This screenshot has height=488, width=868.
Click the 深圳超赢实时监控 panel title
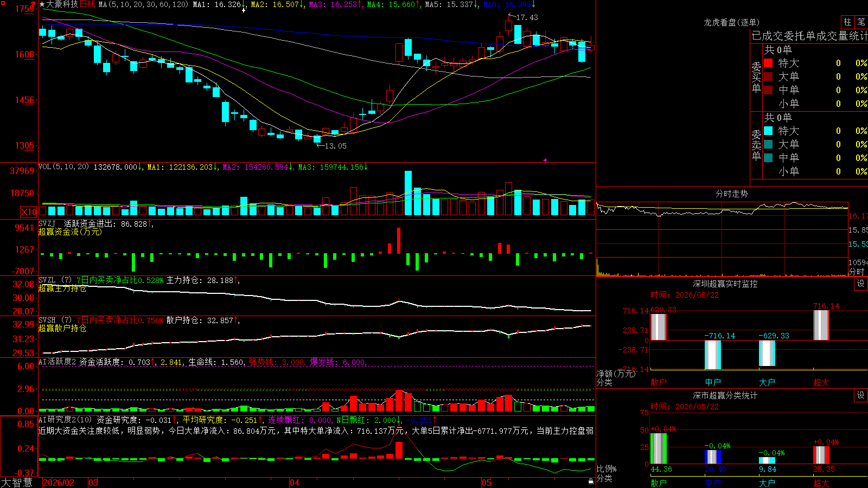click(725, 284)
